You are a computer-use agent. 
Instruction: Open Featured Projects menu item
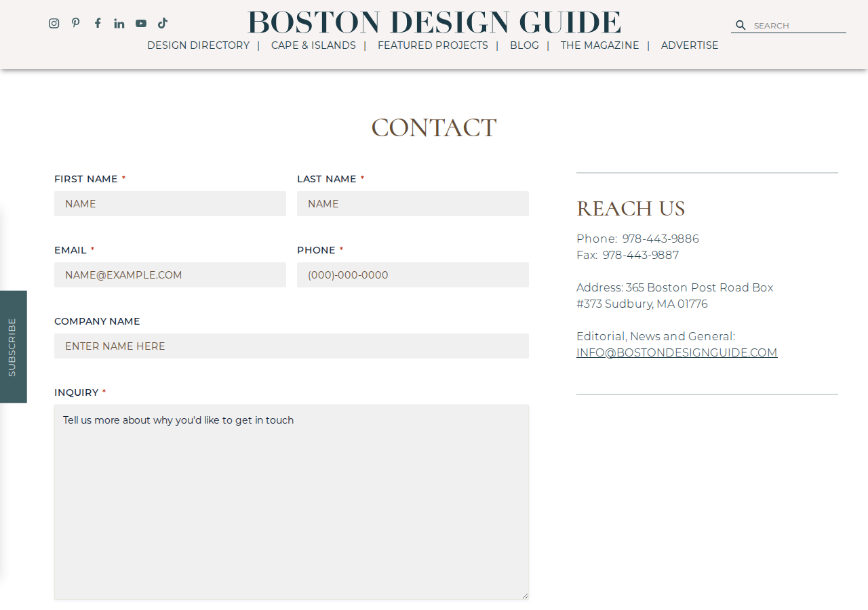coord(433,45)
